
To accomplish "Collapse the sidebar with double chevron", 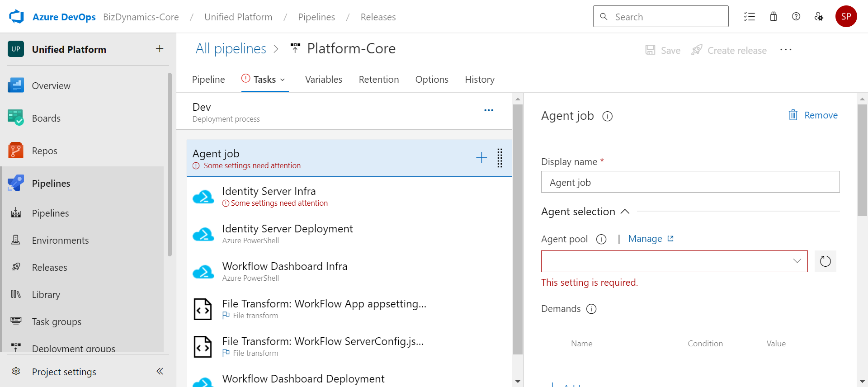I will (x=160, y=371).
